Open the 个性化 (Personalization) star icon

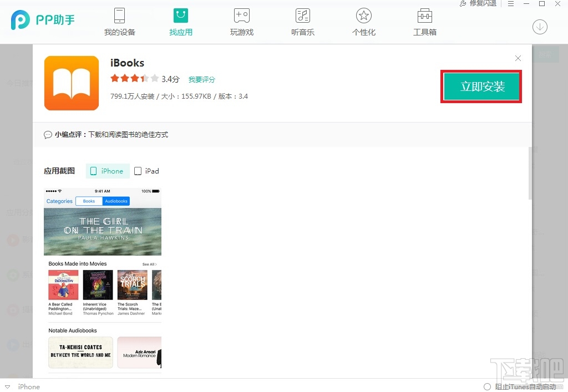click(x=363, y=21)
